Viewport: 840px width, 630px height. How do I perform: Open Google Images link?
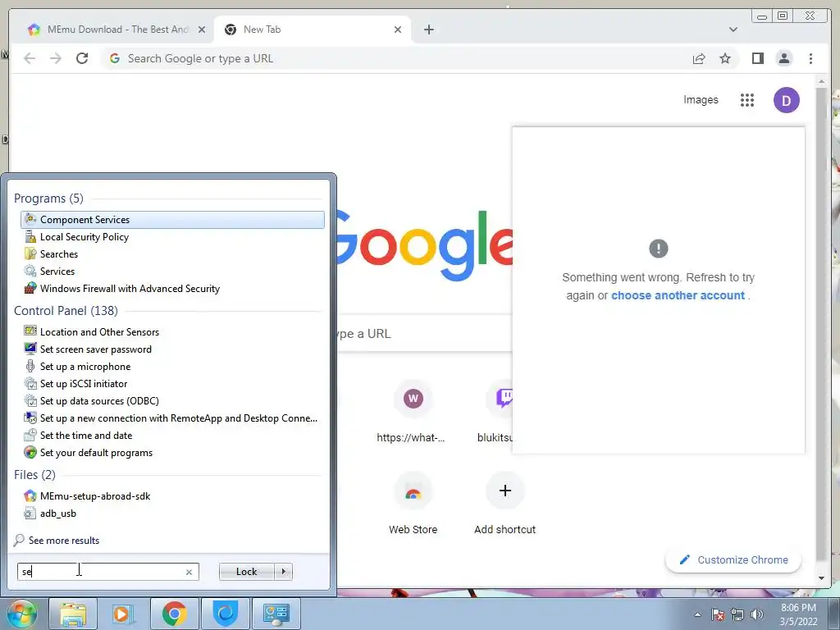click(x=701, y=99)
